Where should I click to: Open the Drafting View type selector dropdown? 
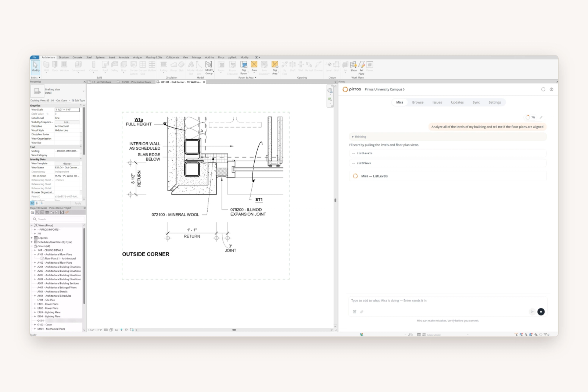84,91
